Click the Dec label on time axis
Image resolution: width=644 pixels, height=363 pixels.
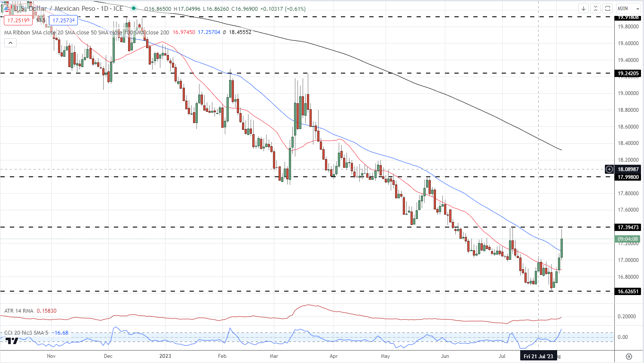tap(108, 356)
